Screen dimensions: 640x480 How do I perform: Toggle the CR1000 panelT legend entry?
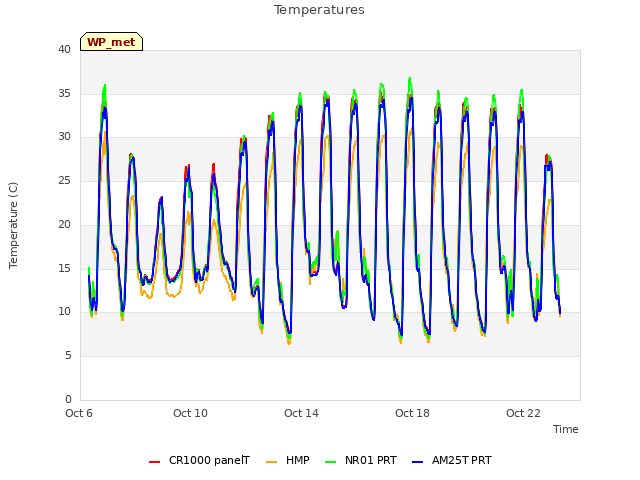[x=199, y=460]
